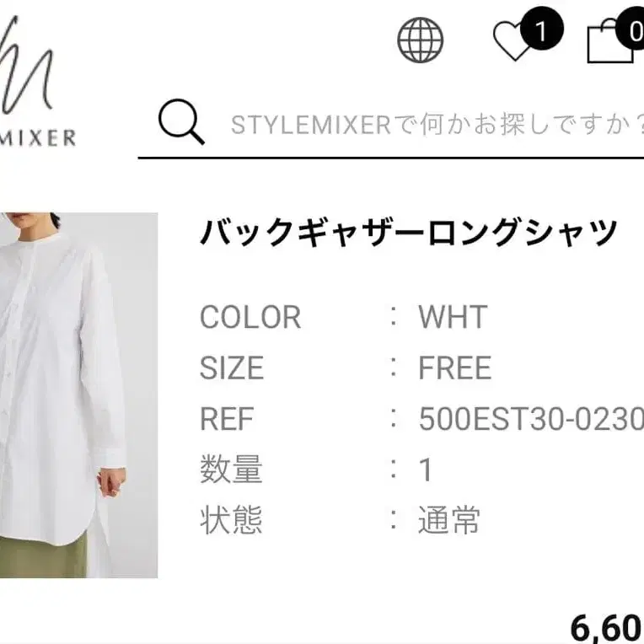Image resolution: width=644 pixels, height=644 pixels.
Task: Click the magnifying glass search icon
Action: 181,121
